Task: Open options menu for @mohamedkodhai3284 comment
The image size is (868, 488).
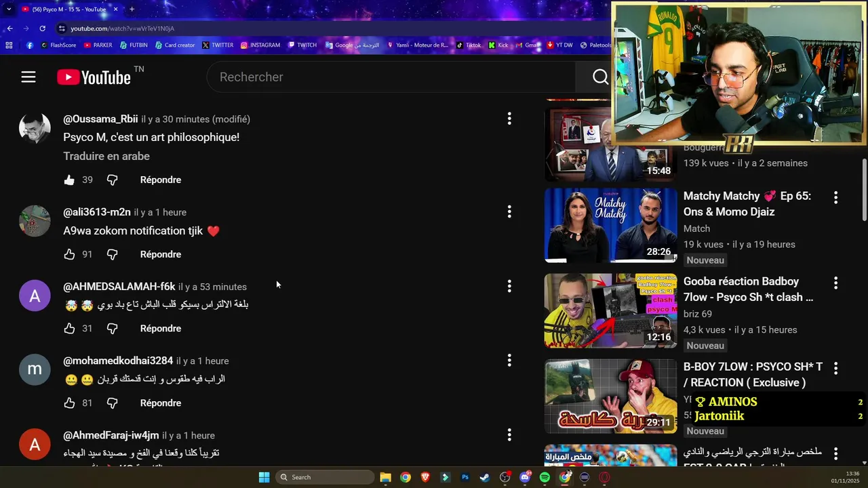Action: (509, 361)
